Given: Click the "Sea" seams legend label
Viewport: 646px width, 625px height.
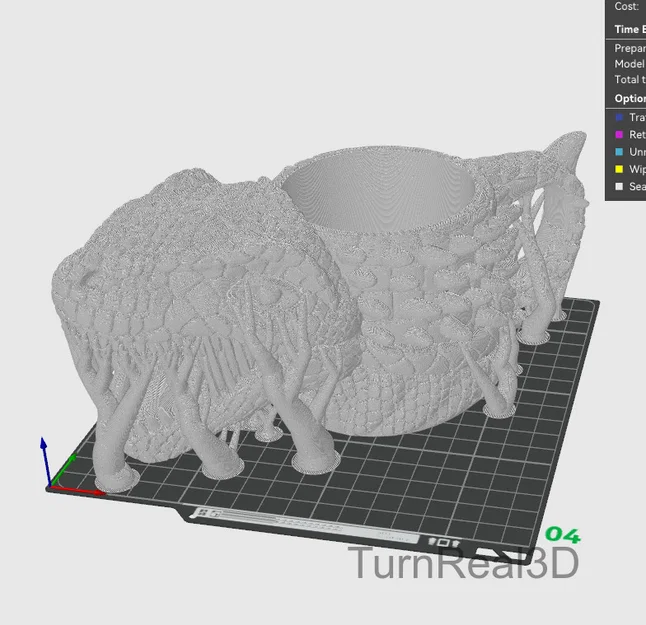Looking at the screenshot, I should click(x=637, y=187).
